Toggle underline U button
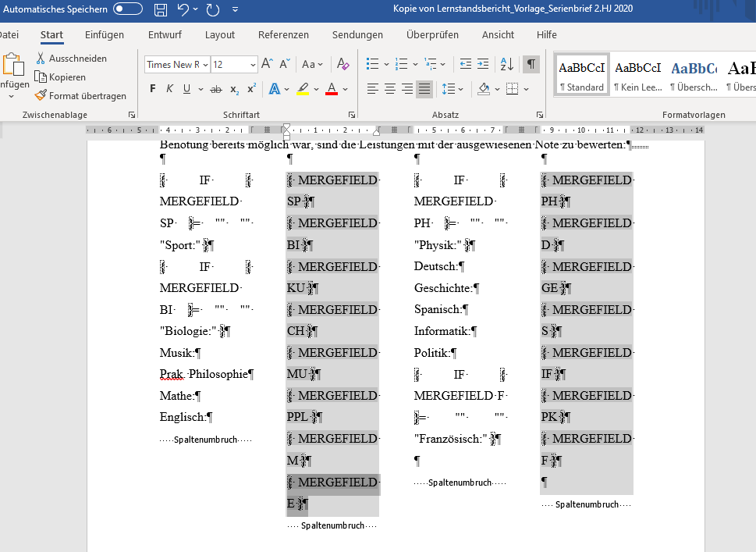Viewport: 756px width, 552px height. tap(186, 89)
